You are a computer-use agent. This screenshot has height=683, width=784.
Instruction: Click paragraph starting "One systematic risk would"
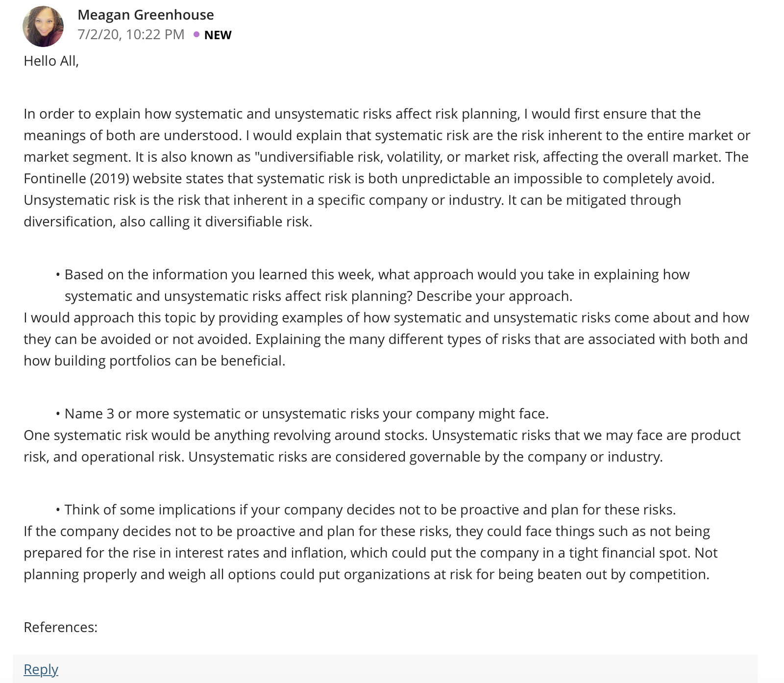coord(382,446)
